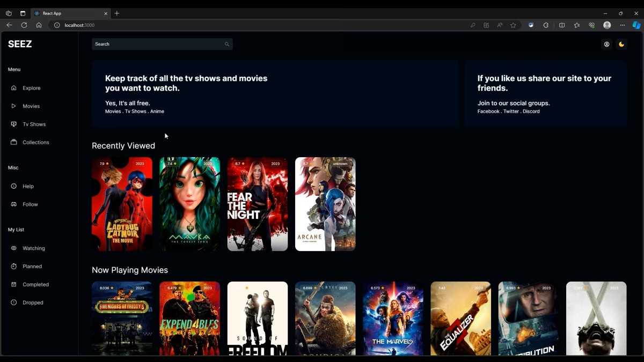Viewport: 644px width, 362px height.
Task: Open Planned list entry
Action: [32, 267]
